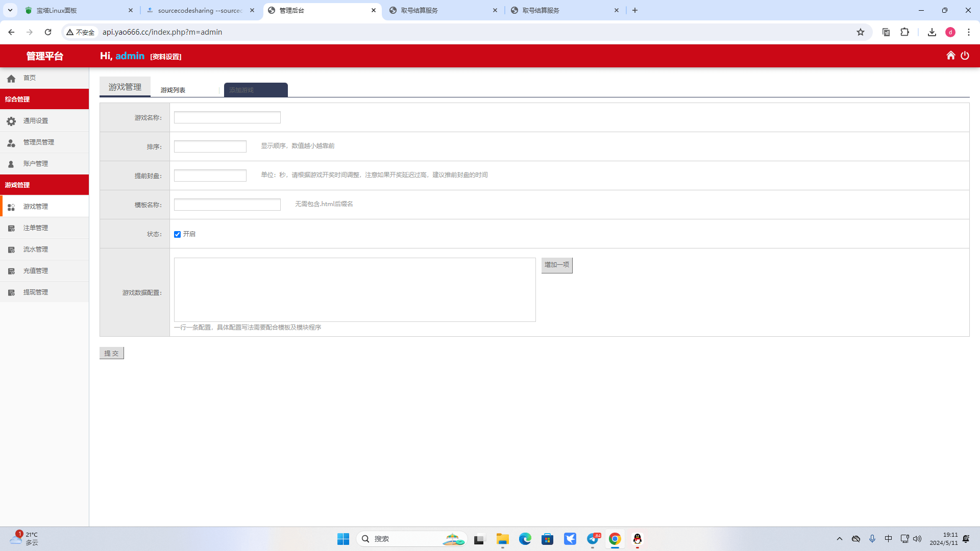Click the 提交 submit button
The image size is (980, 551).
111,353
